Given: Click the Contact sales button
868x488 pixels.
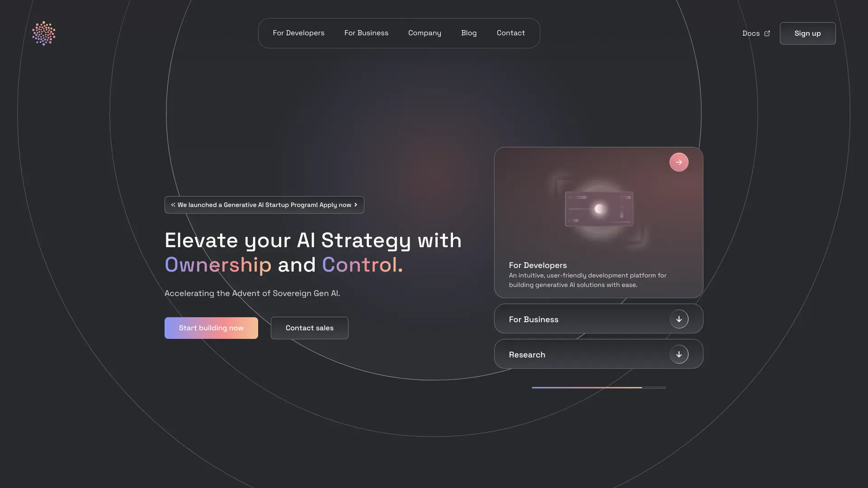Looking at the screenshot, I should (x=310, y=328).
